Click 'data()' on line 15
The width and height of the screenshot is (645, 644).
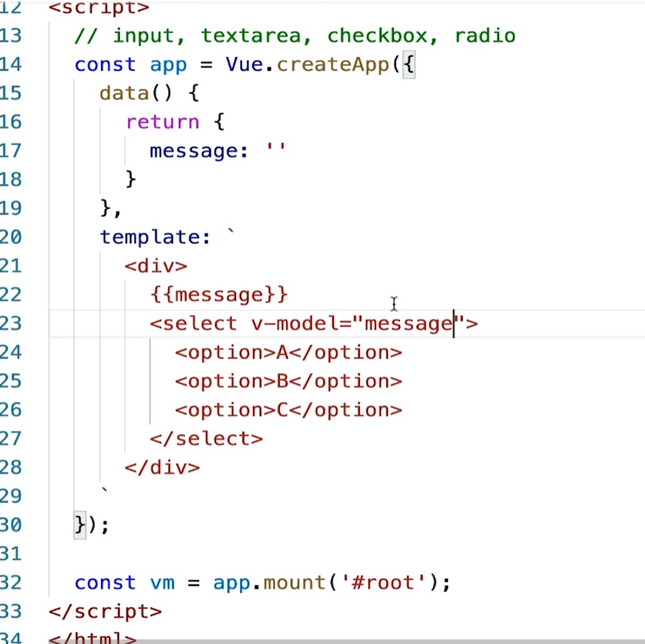(136, 93)
